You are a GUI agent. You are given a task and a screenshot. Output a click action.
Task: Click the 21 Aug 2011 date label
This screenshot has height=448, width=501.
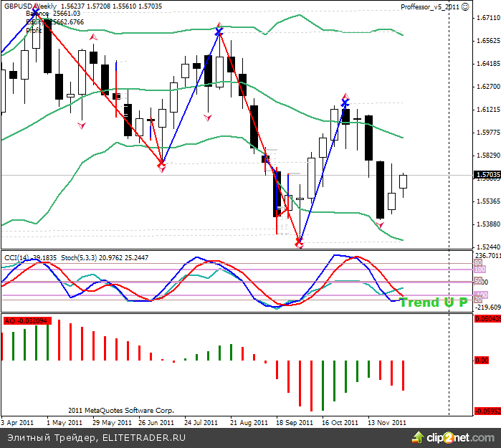pyautogui.click(x=248, y=422)
